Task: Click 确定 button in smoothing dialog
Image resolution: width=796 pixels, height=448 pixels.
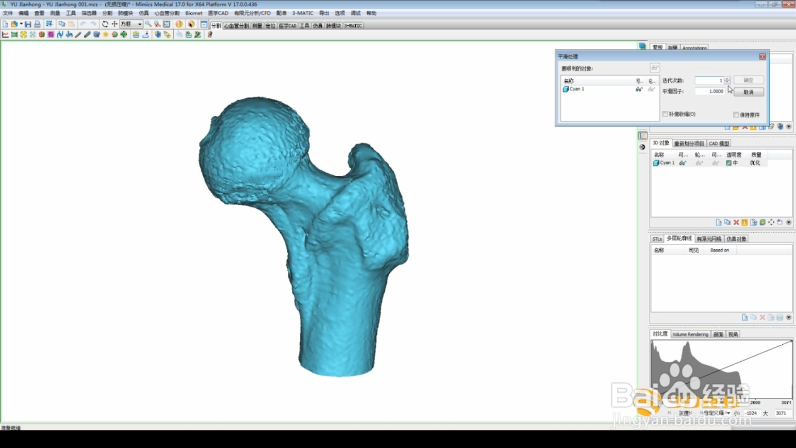Action: point(748,80)
